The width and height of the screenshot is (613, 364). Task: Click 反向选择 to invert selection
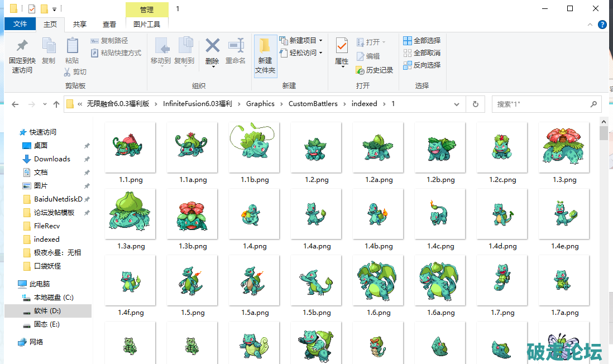click(422, 65)
